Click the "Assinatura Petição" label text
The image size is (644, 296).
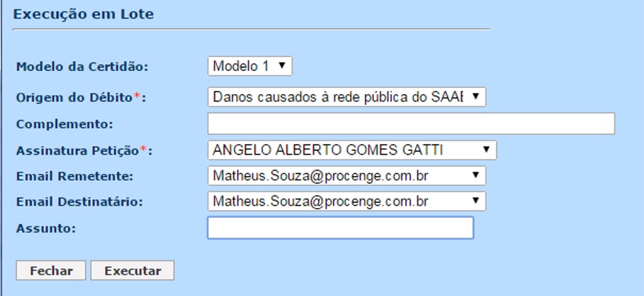click(x=77, y=150)
